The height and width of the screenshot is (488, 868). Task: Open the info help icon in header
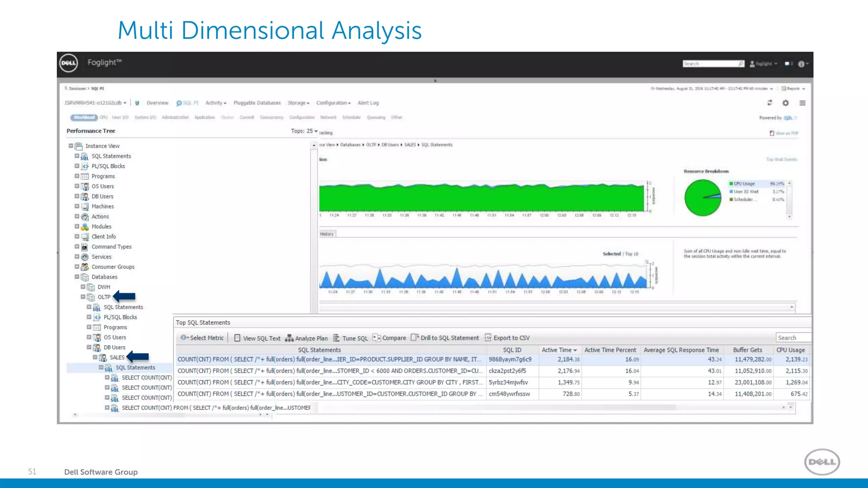801,64
